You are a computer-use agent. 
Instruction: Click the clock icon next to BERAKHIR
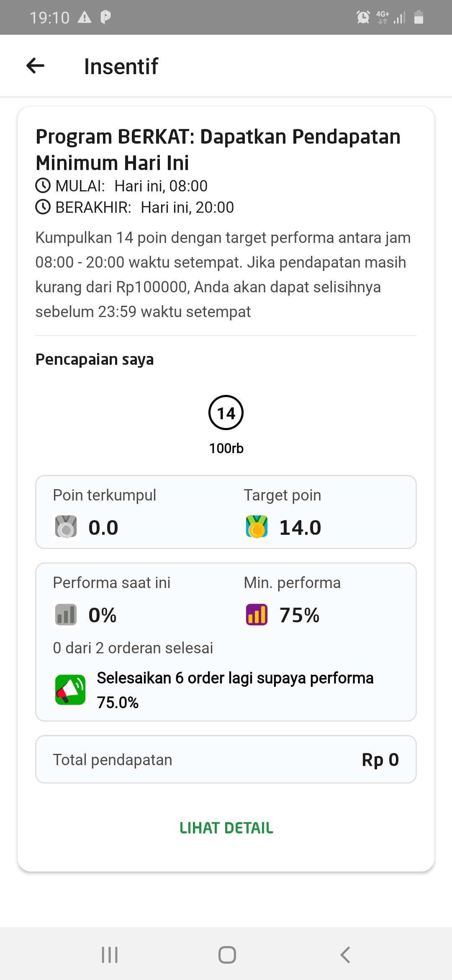pos(42,207)
